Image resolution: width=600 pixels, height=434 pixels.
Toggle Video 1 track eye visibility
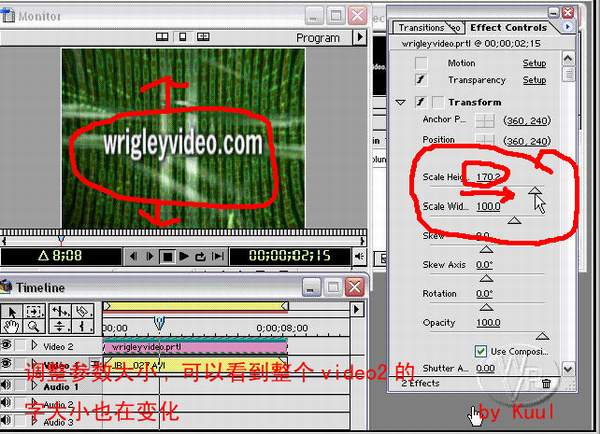click(x=6, y=363)
